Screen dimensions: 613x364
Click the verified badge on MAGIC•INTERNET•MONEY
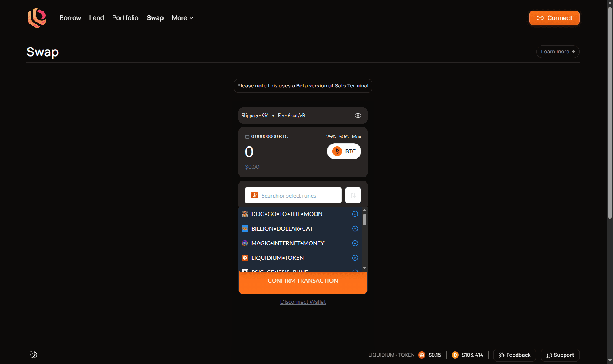(355, 243)
